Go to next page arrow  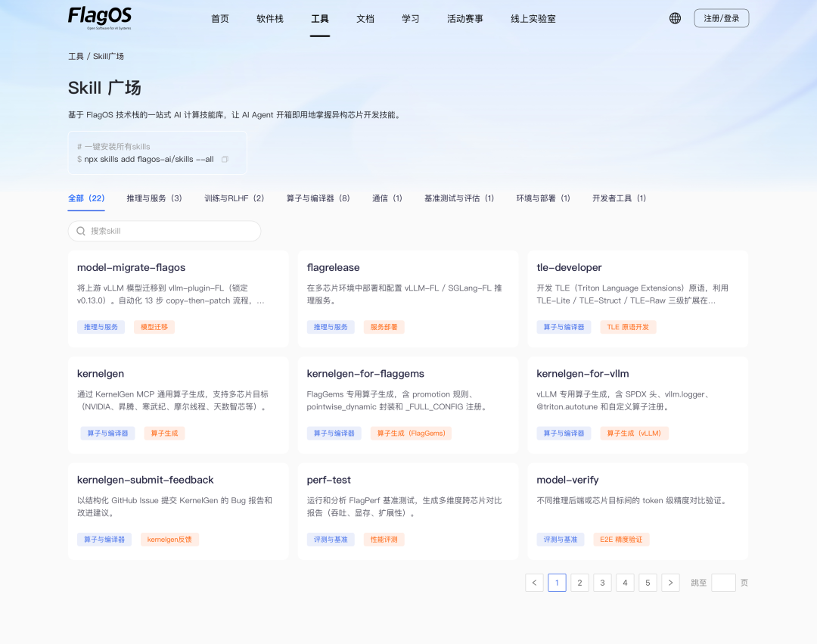(x=670, y=583)
